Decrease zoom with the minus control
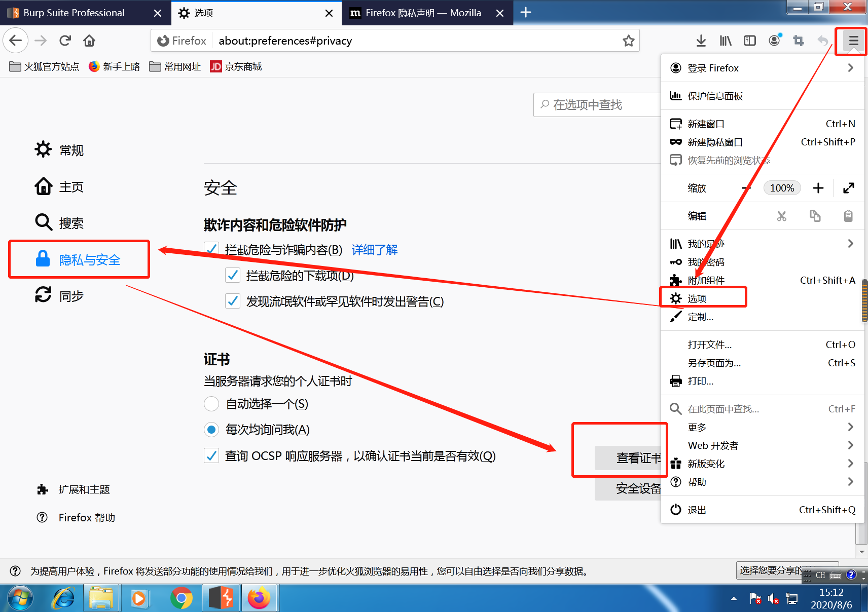The height and width of the screenshot is (612, 868). (x=746, y=188)
